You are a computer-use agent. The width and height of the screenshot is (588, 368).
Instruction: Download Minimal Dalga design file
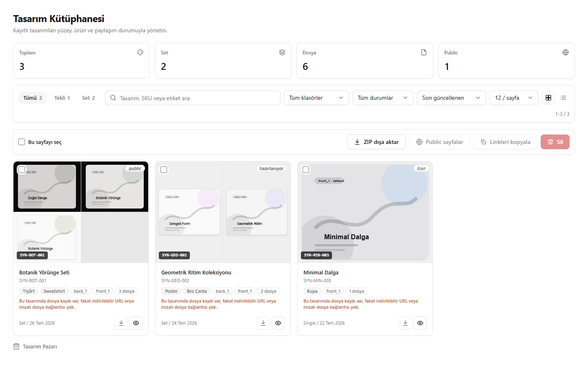(x=405, y=323)
